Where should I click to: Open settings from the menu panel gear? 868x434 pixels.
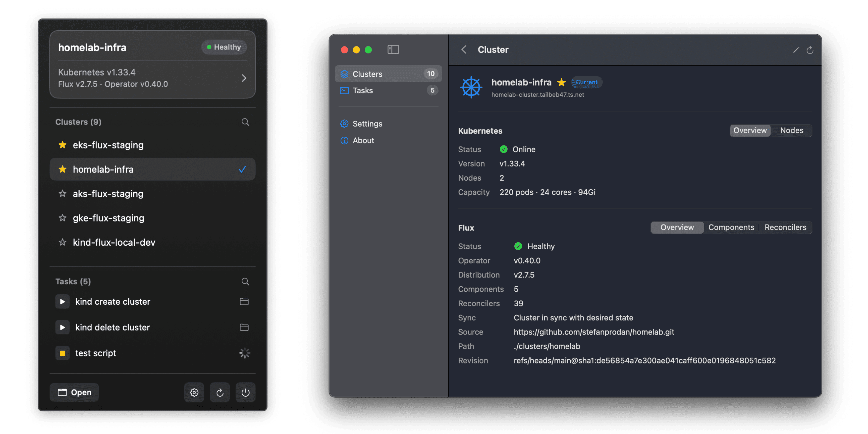click(194, 392)
